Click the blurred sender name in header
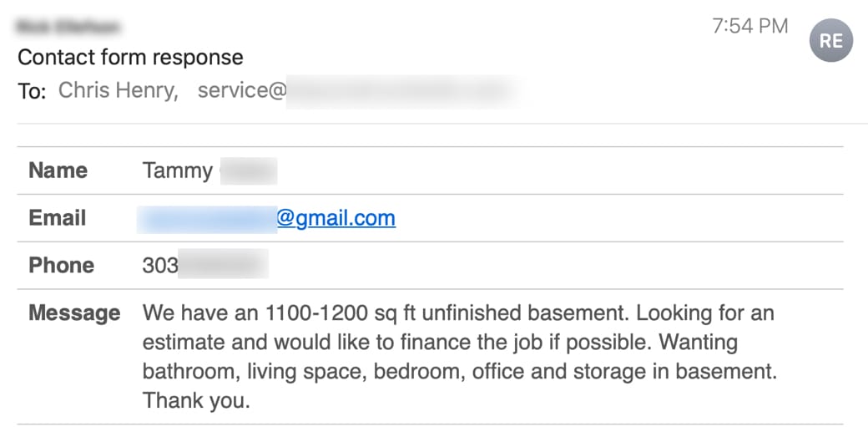868x442 pixels. click(68, 28)
